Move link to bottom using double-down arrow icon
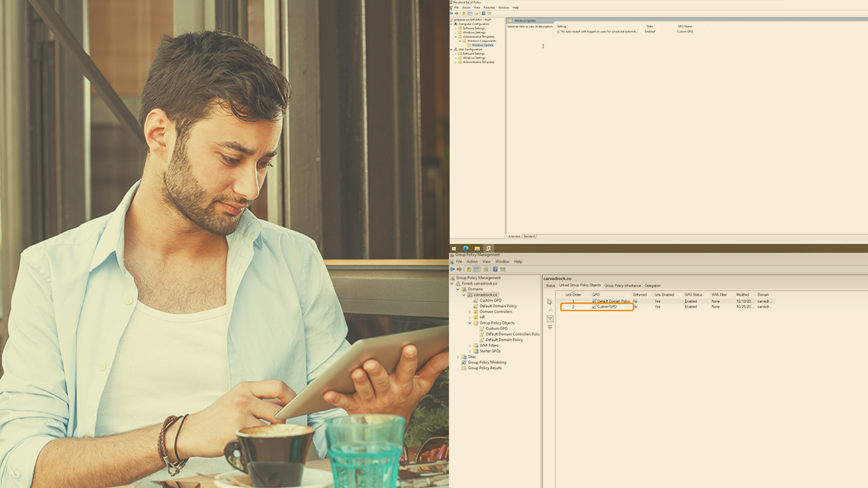Screen dimensions: 868x488 [x=550, y=327]
